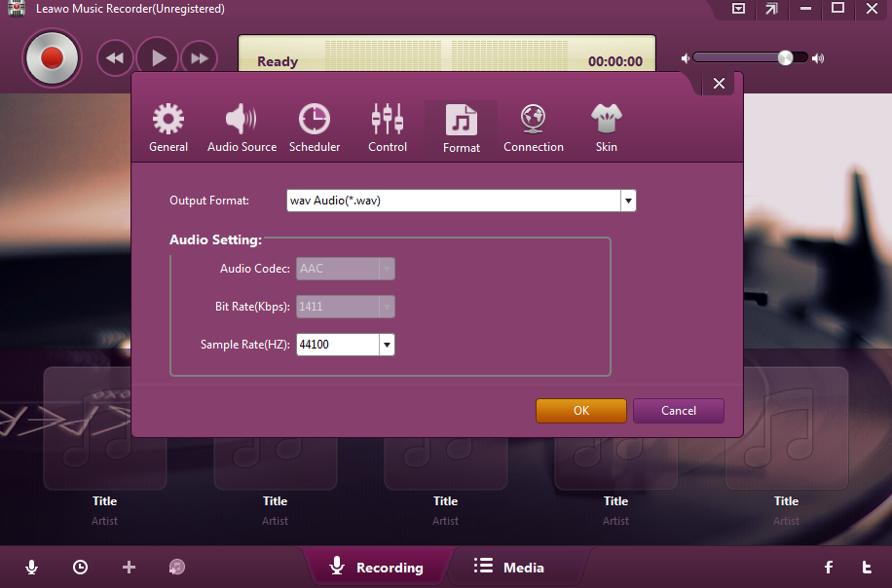Confirm settings with OK button
Viewport: 892px width, 588px height.
click(580, 411)
